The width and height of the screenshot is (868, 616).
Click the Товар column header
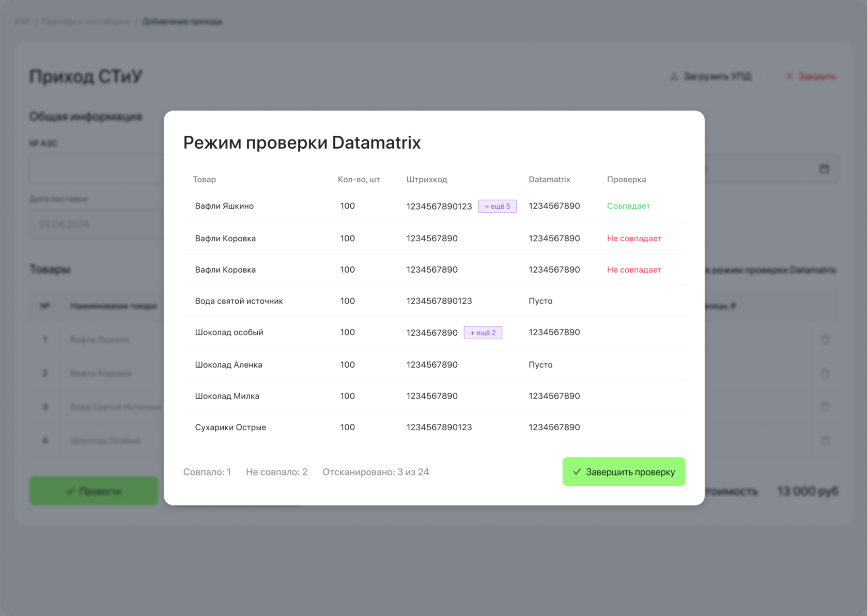pyautogui.click(x=204, y=180)
